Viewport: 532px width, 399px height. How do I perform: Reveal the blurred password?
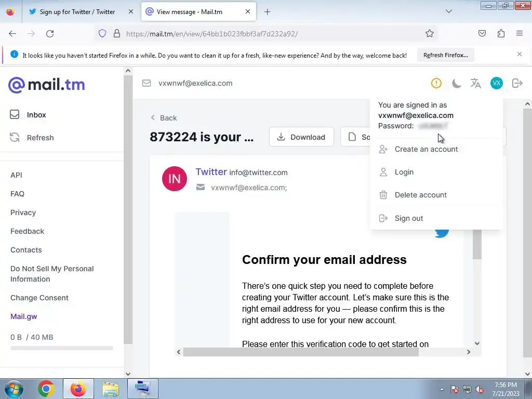pos(433,126)
